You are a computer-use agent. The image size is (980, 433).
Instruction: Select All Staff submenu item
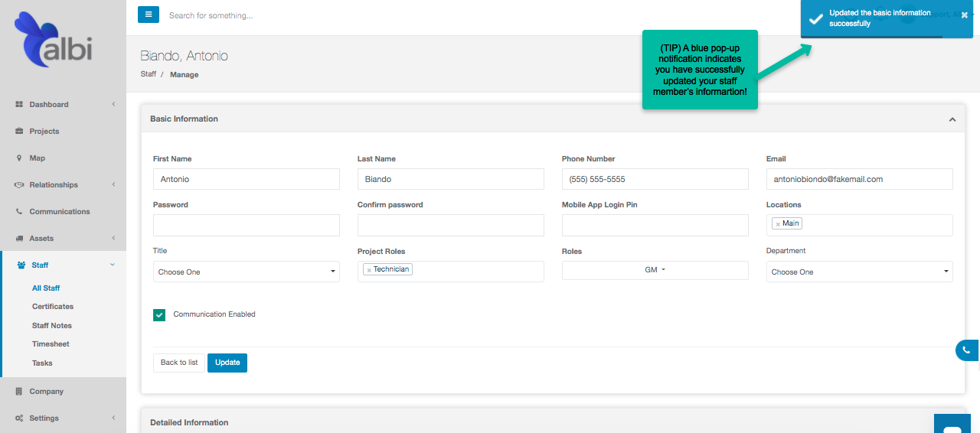(x=46, y=288)
